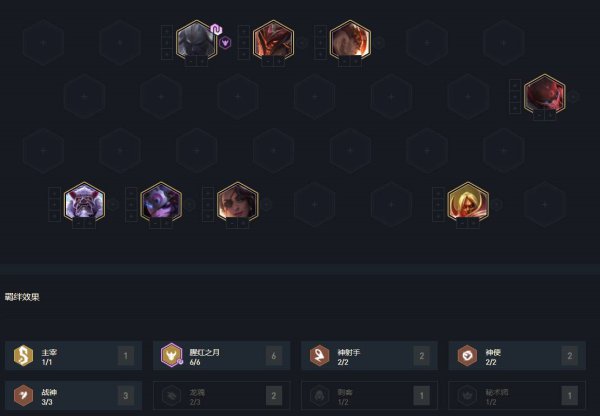Select the inactive 秘术师 1/2 trait card

tap(517, 395)
